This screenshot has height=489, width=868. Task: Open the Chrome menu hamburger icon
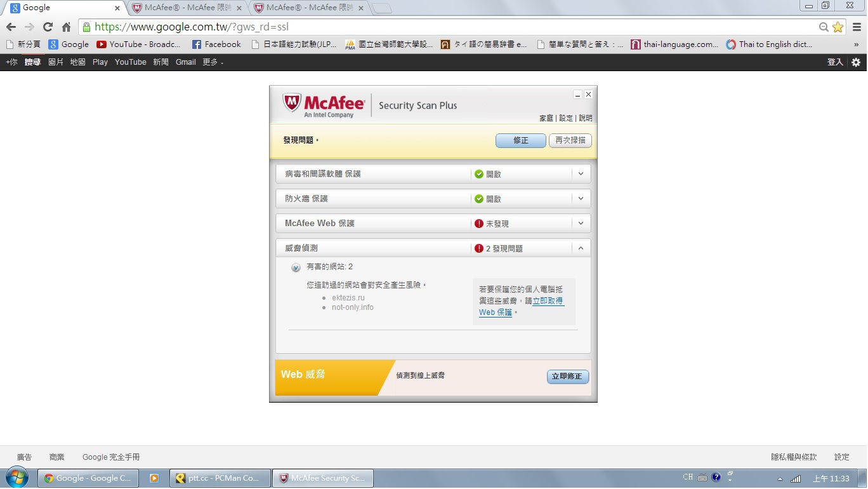point(857,27)
